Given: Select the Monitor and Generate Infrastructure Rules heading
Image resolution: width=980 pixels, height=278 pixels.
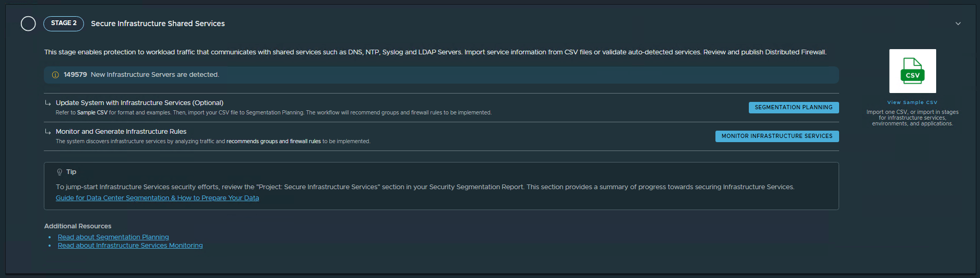Looking at the screenshot, I should pyautogui.click(x=121, y=132).
